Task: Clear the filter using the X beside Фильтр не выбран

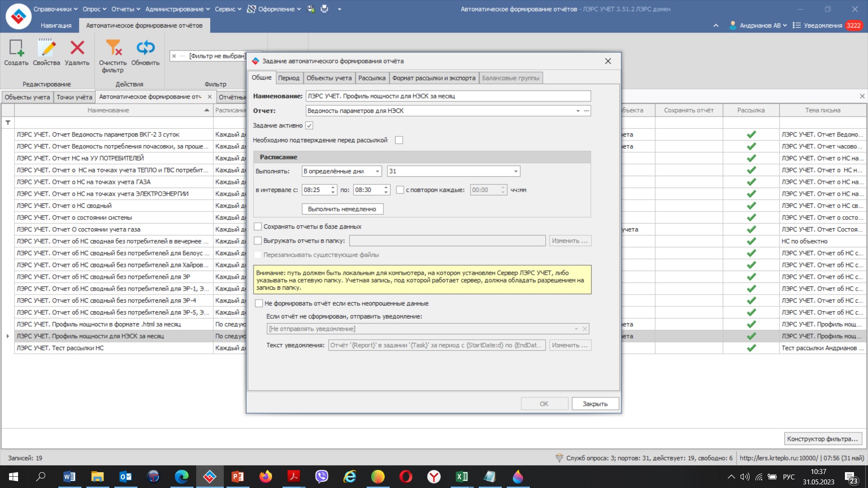Action: pos(174,56)
